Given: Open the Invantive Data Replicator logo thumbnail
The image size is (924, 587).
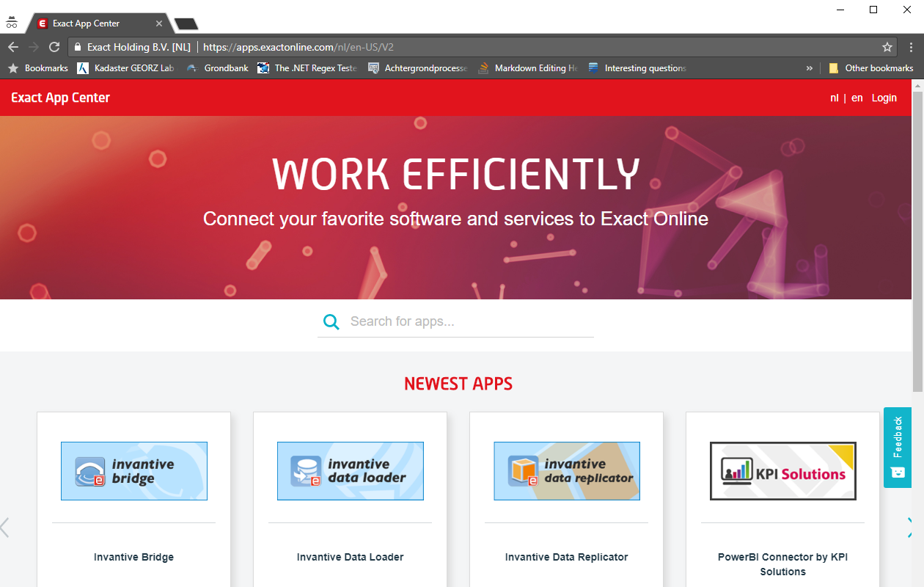Looking at the screenshot, I should pyautogui.click(x=567, y=471).
